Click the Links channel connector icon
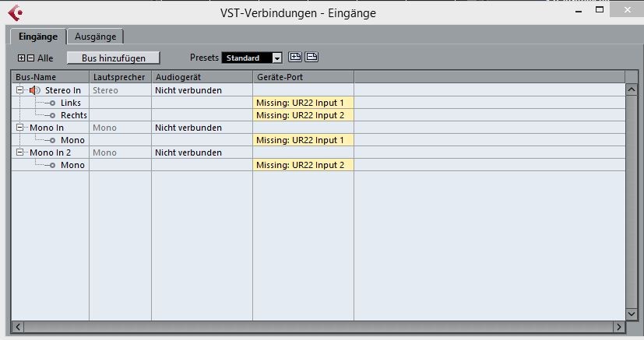Screen dimensions: 644x340 pos(52,103)
